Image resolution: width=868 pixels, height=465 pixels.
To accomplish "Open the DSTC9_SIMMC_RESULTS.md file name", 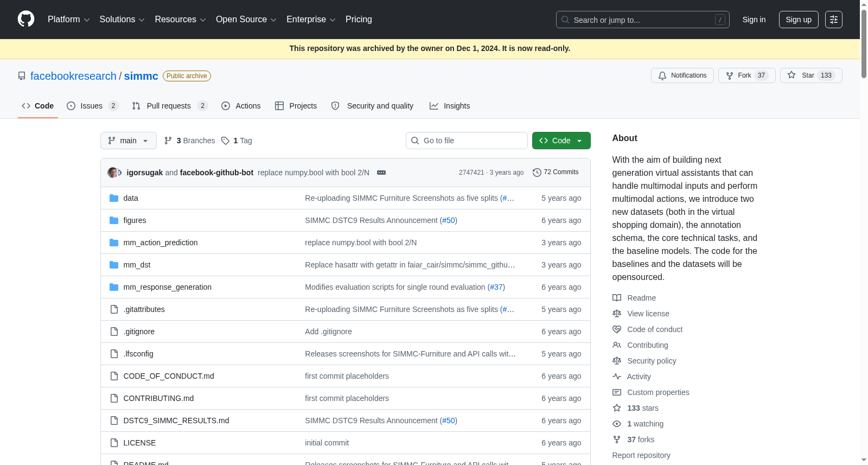I will click(176, 421).
